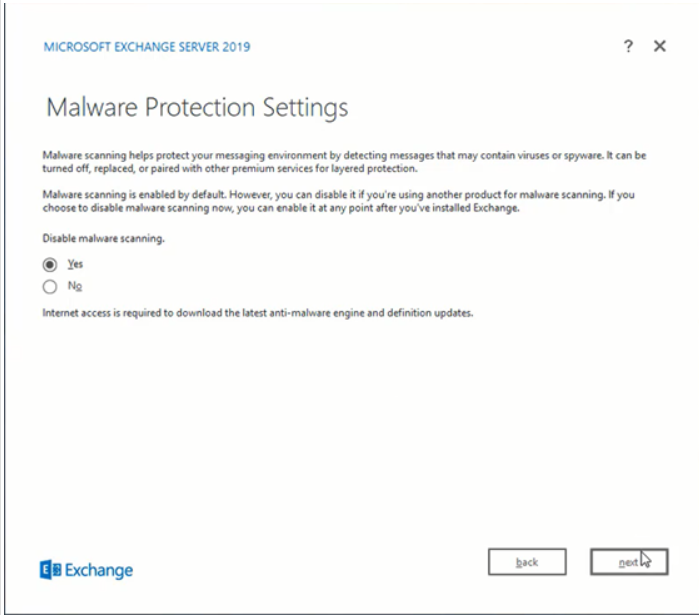Close the Exchange setup wizard window
The height and width of the screenshot is (615, 699).
659,46
